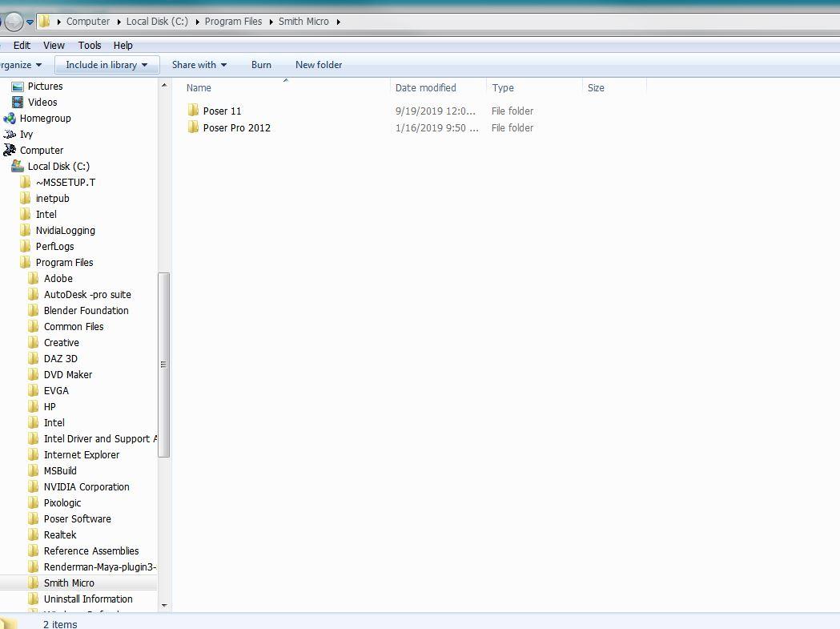Go to Program Files breadcrumb

click(x=233, y=22)
